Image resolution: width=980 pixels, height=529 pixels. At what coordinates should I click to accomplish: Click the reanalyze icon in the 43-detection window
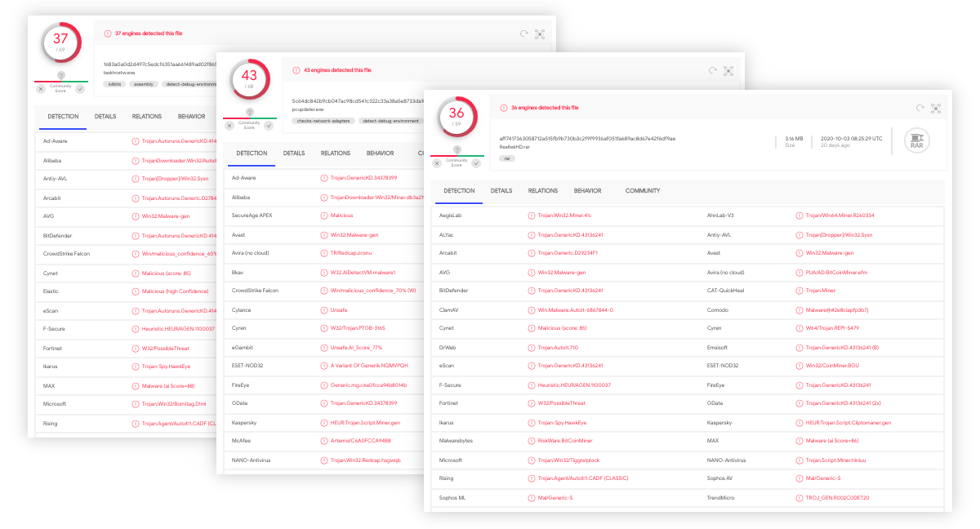coord(713,71)
